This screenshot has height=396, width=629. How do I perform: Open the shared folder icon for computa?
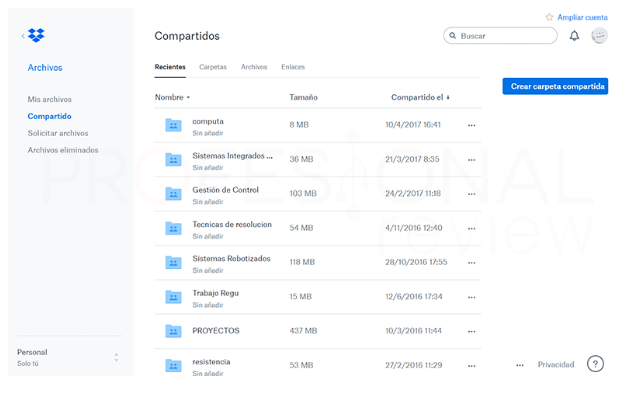pyautogui.click(x=173, y=125)
